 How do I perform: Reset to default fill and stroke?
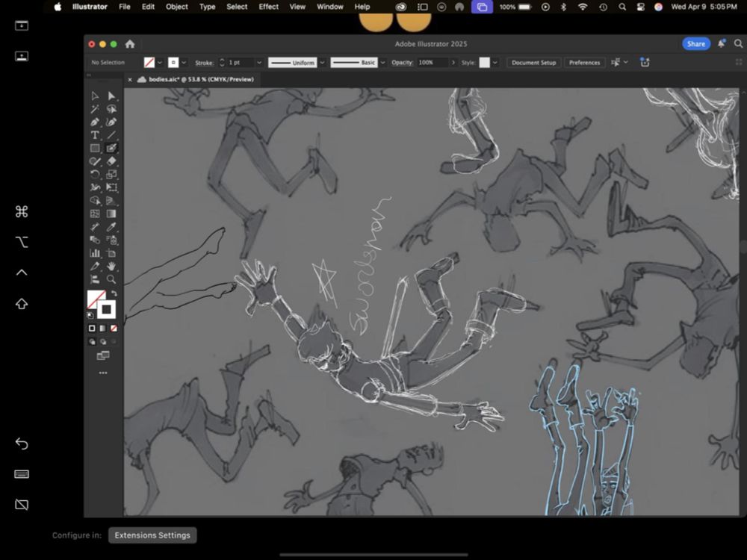pos(91,315)
